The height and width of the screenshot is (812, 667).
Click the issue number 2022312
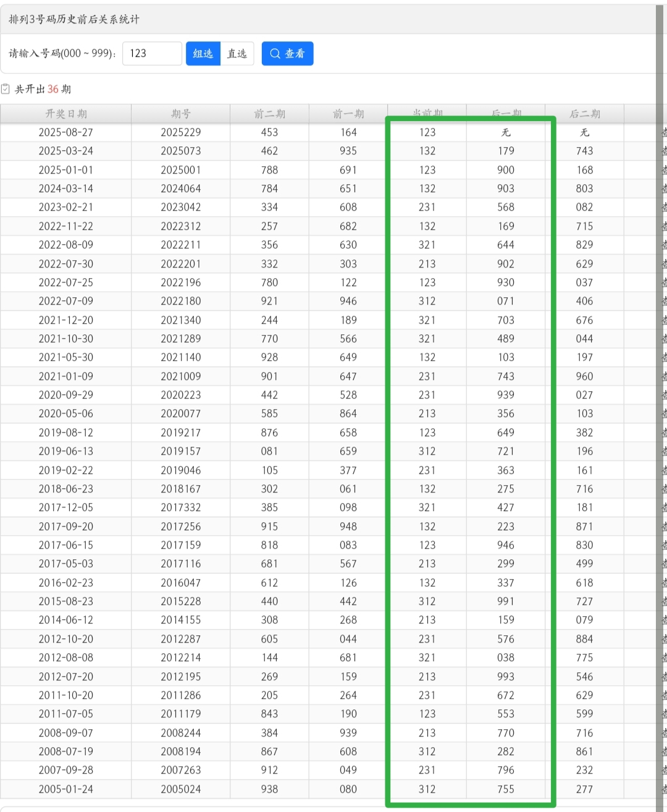click(181, 226)
